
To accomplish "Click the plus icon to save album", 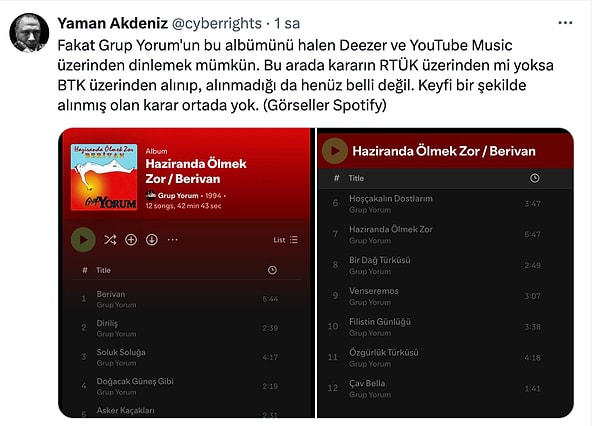I will (131, 240).
